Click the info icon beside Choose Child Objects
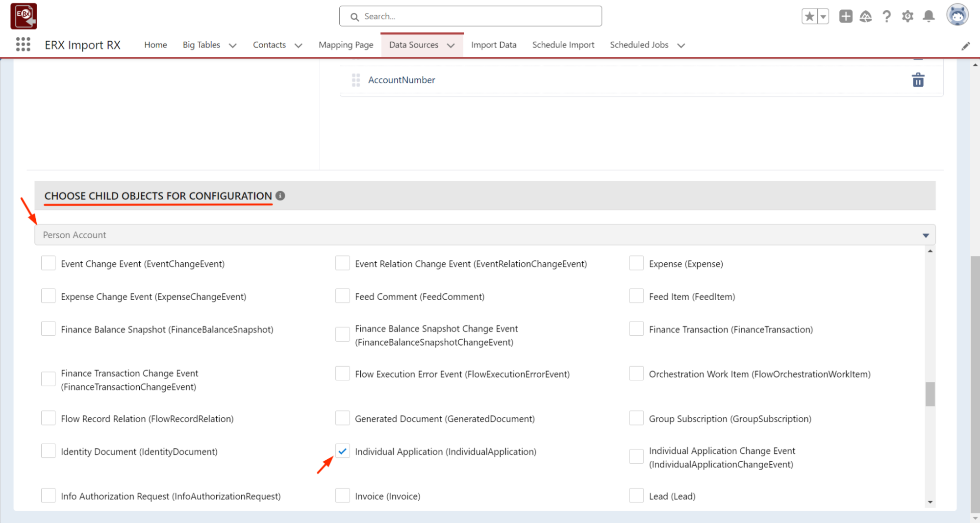Viewport: 980px width, 523px height. [280, 196]
